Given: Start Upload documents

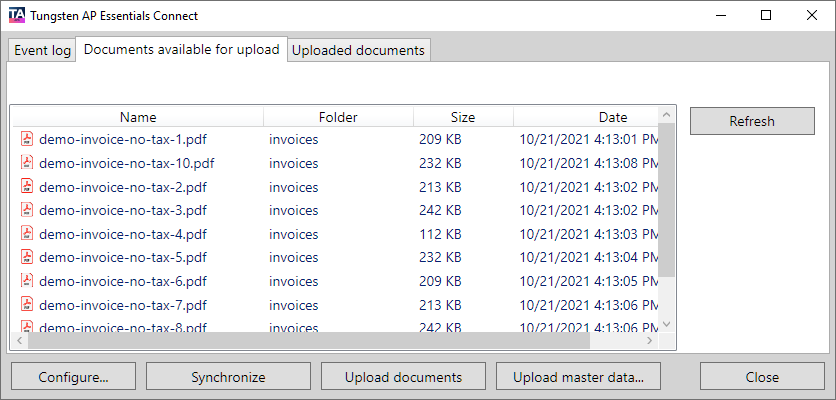Looking at the screenshot, I should coord(403,377).
